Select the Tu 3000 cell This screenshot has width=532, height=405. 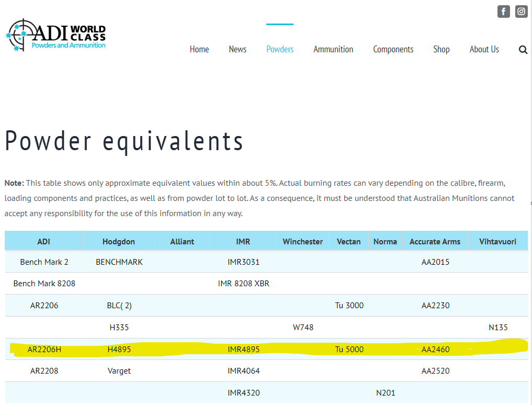349,306
